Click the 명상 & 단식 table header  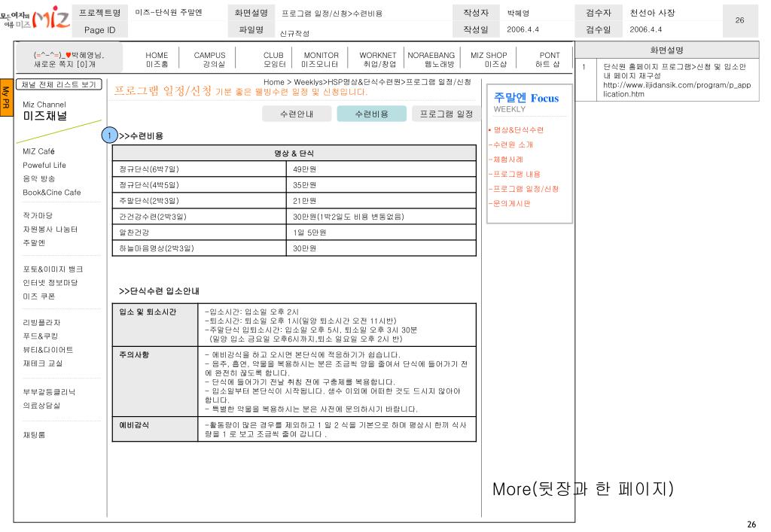click(294, 154)
